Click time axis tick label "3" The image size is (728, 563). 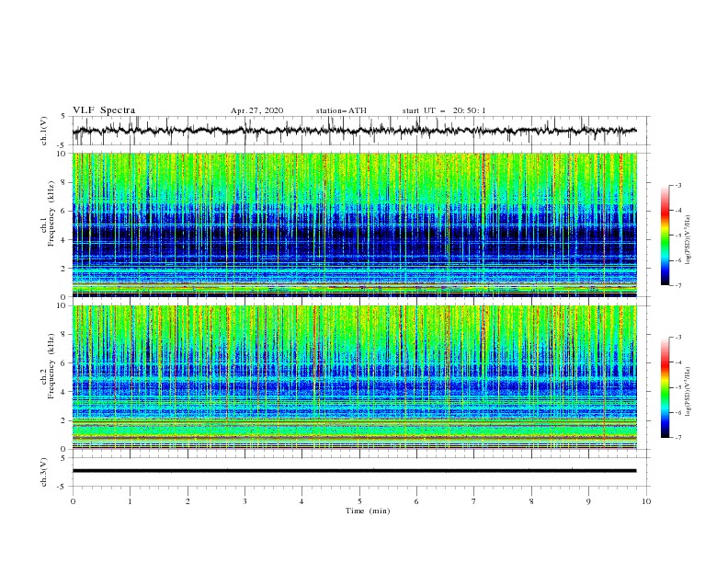click(x=245, y=501)
